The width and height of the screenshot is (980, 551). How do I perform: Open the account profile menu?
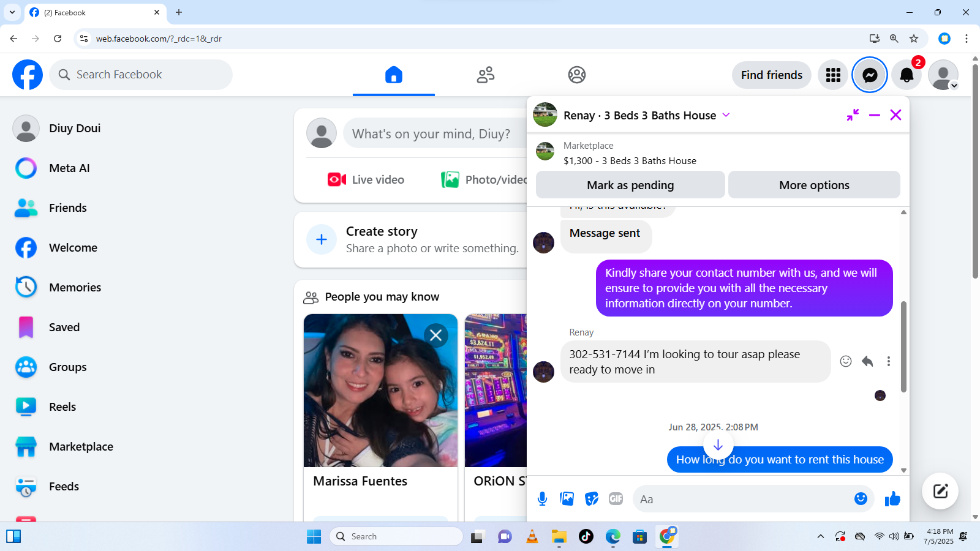(943, 75)
